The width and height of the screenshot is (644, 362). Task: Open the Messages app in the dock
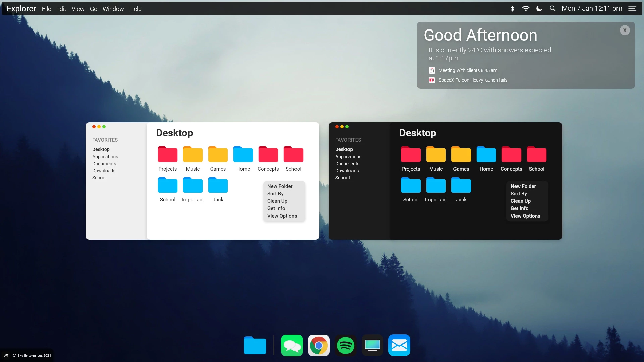292,345
